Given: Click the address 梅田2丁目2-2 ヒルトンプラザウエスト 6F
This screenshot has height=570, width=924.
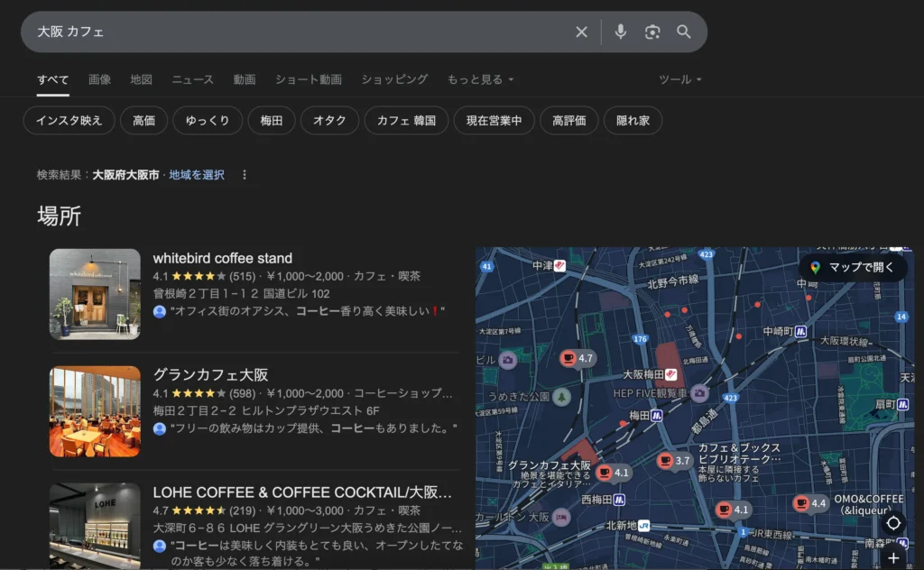Looking at the screenshot, I should point(266,410).
